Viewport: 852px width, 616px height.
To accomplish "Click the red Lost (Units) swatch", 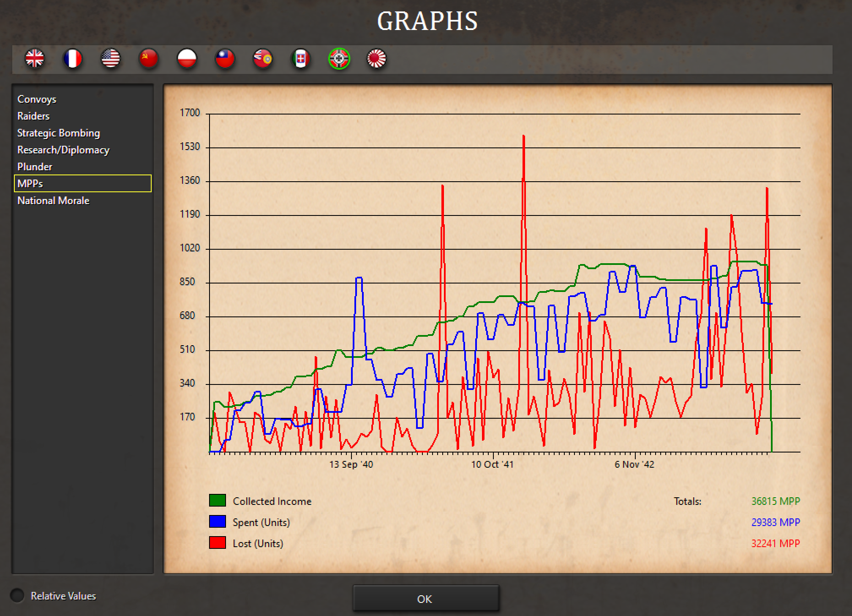I will coord(218,542).
